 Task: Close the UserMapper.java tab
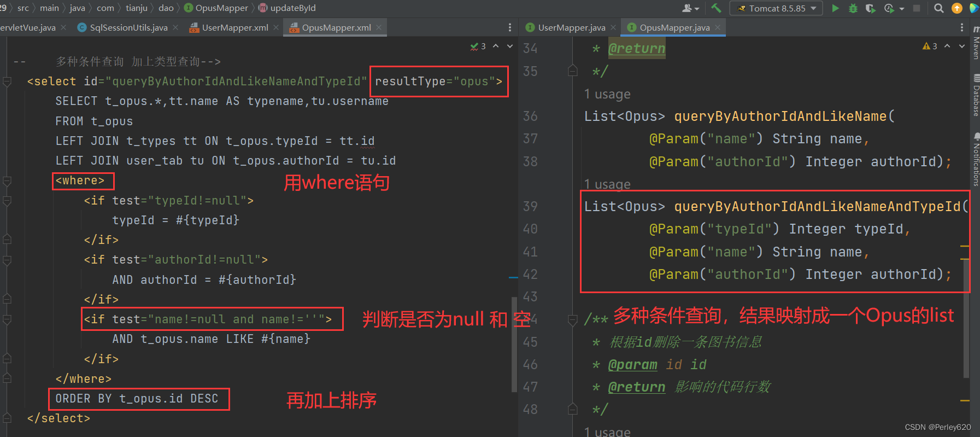pos(613,27)
